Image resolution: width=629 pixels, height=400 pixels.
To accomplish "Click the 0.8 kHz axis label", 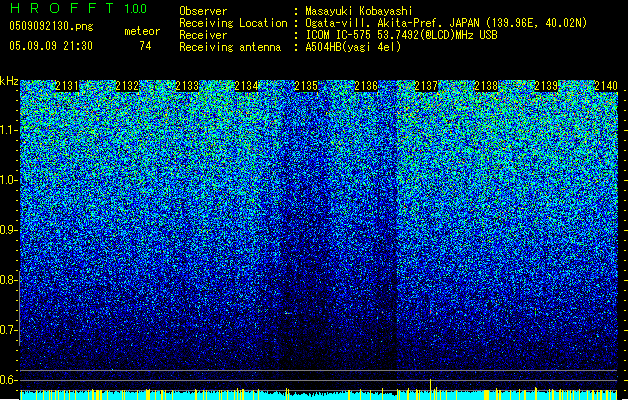I will [x=8, y=280].
